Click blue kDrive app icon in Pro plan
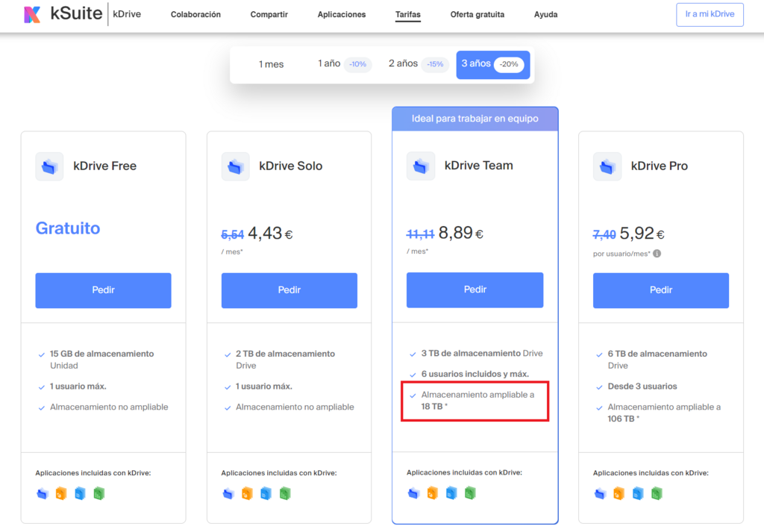This screenshot has width=764, height=532. point(600,493)
